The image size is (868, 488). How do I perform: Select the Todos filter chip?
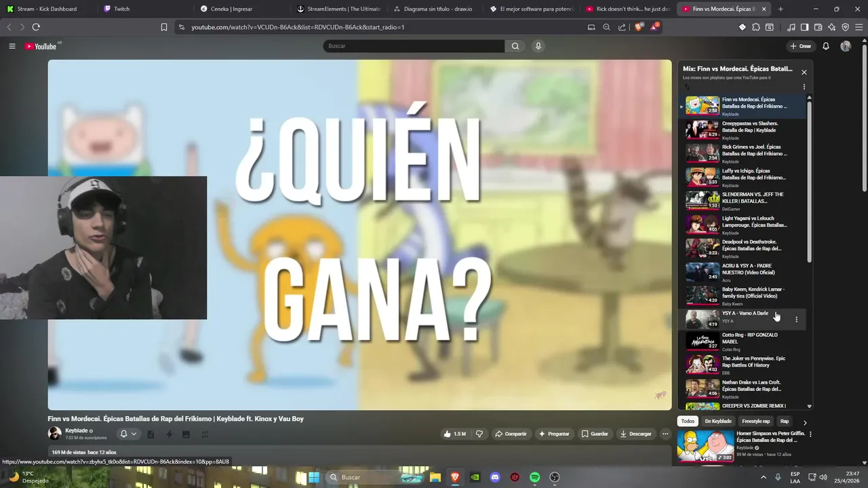click(688, 422)
